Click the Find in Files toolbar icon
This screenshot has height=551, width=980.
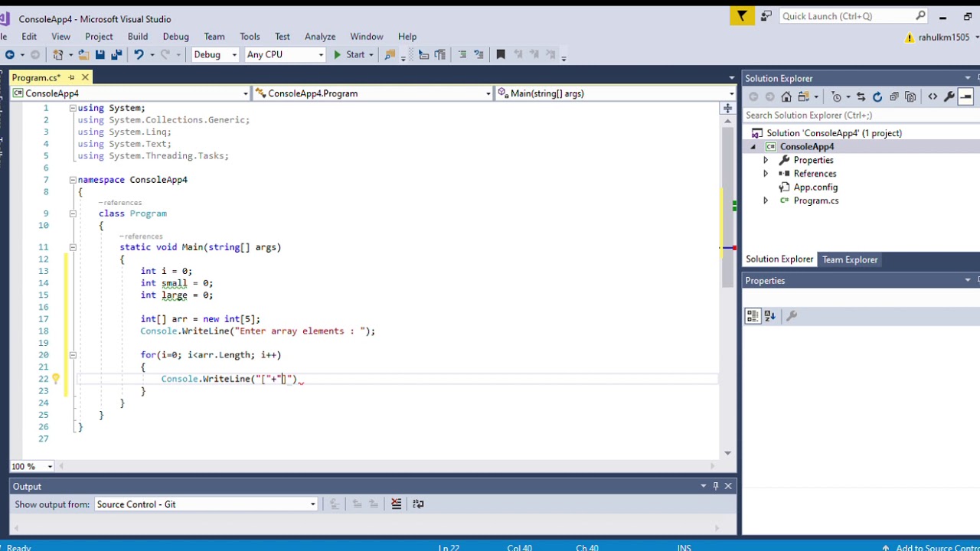390,54
